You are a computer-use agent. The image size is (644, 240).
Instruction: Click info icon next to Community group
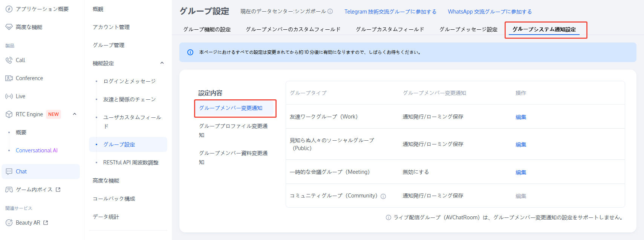(x=383, y=196)
